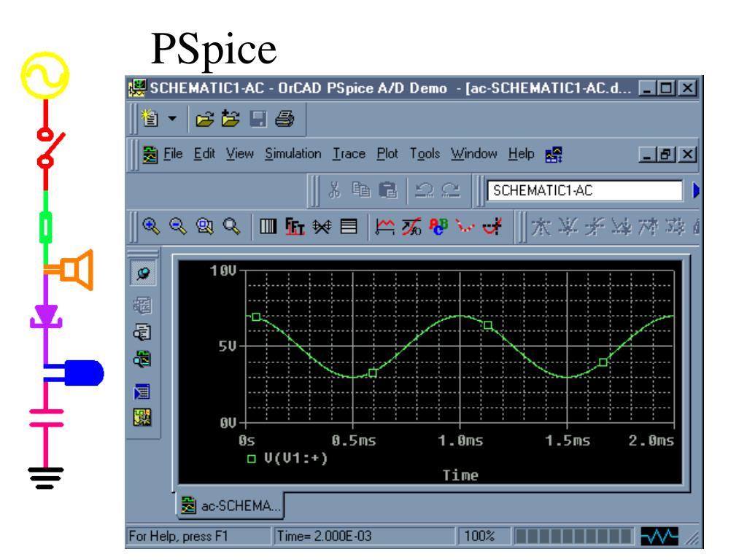747x560 pixels.
Task: Click the waveform icon in status bar
Action: click(x=659, y=536)
